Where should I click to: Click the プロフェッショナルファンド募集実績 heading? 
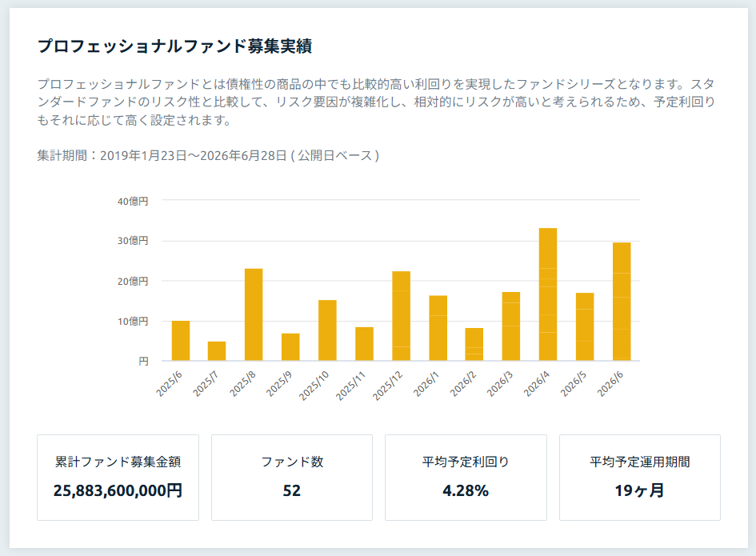coord(175,46)
